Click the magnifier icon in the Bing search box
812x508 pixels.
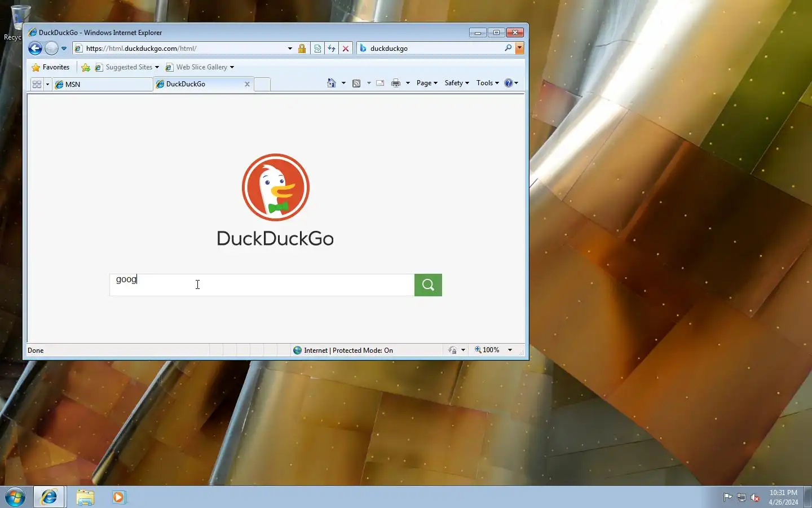pos(508,48)
